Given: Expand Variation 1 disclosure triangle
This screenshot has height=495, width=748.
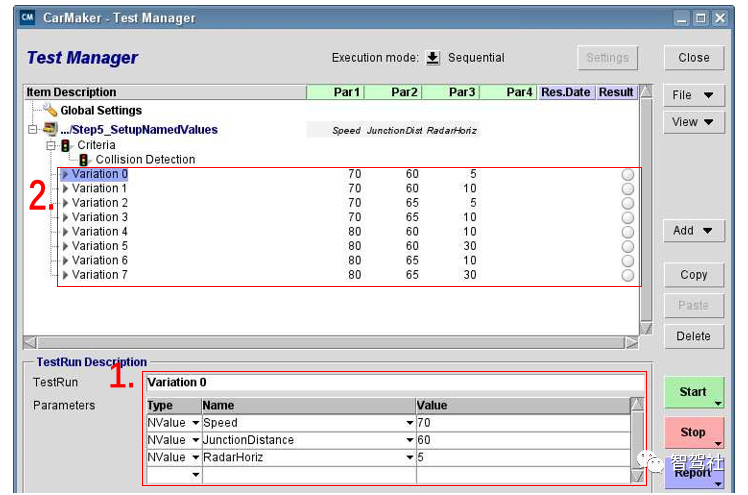Looking at the screenshot, I should click(x=65, y=188).
